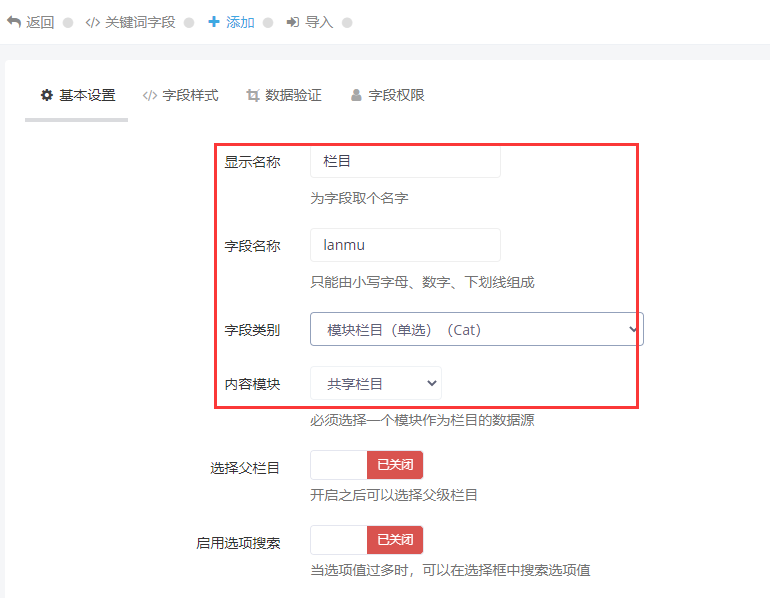Click the hint text 为字段取个名字

(359, 198)
